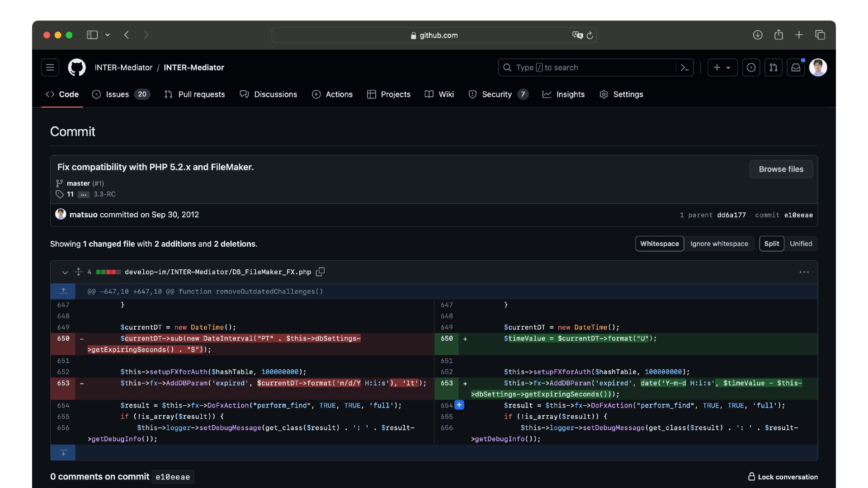The width and height of the screenshot is (868, 488).
Task: Open the Wiki tab
Action: pos(439,94)
